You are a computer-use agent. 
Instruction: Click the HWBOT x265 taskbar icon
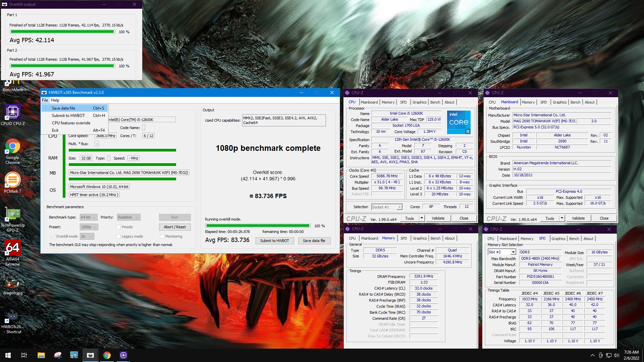pos(90,355)
